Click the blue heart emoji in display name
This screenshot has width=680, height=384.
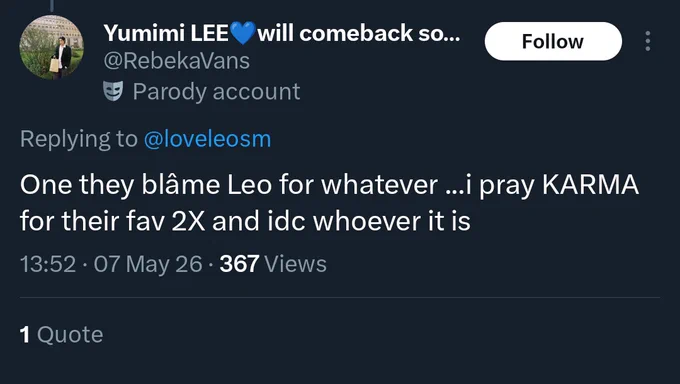[x=243, y=33]
